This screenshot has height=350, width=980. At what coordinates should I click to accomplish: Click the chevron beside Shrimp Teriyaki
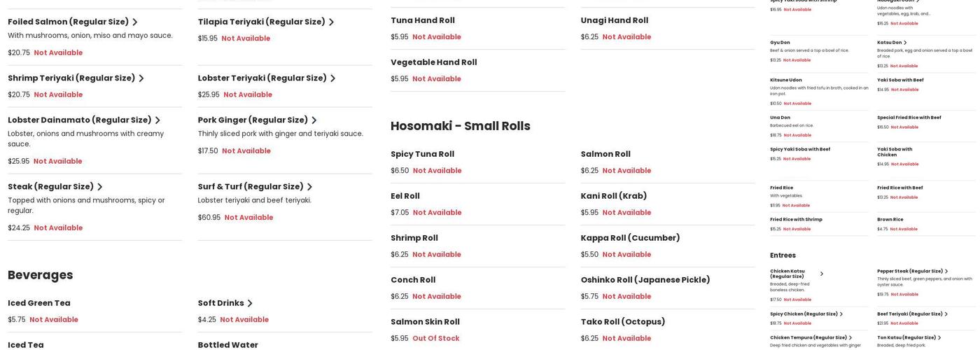click(x=141, y=78)
